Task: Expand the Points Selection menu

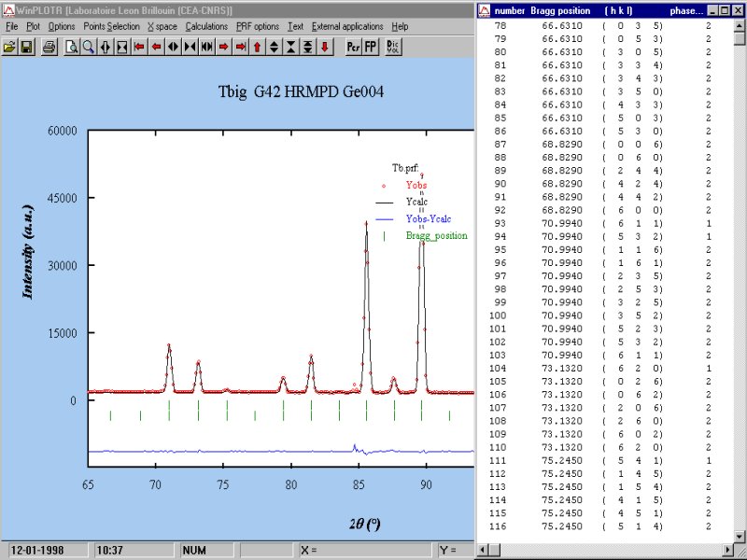Action: [x=111, y=27]
